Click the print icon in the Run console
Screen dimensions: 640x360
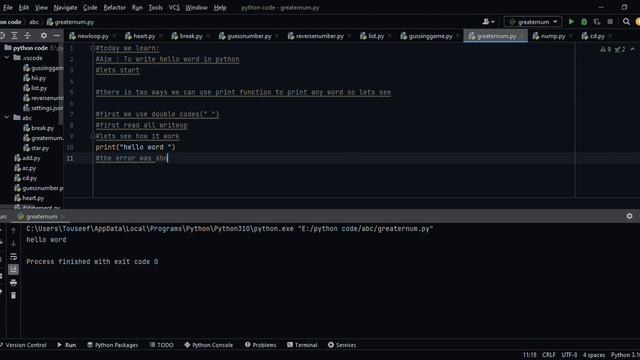point(13,282)
